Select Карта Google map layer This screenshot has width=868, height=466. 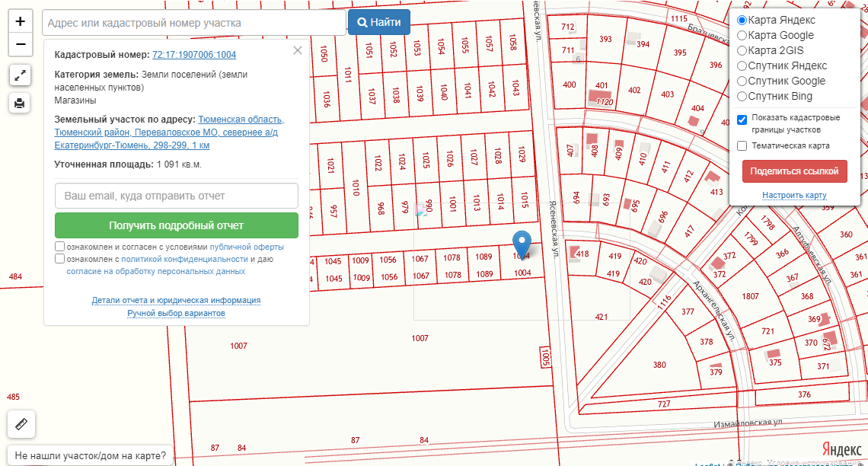point(742,36)
